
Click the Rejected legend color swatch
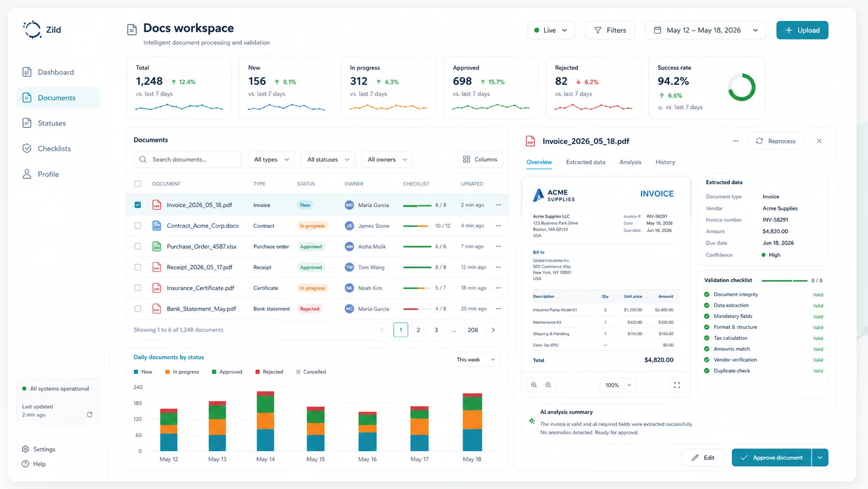click(x=257, y=372)
